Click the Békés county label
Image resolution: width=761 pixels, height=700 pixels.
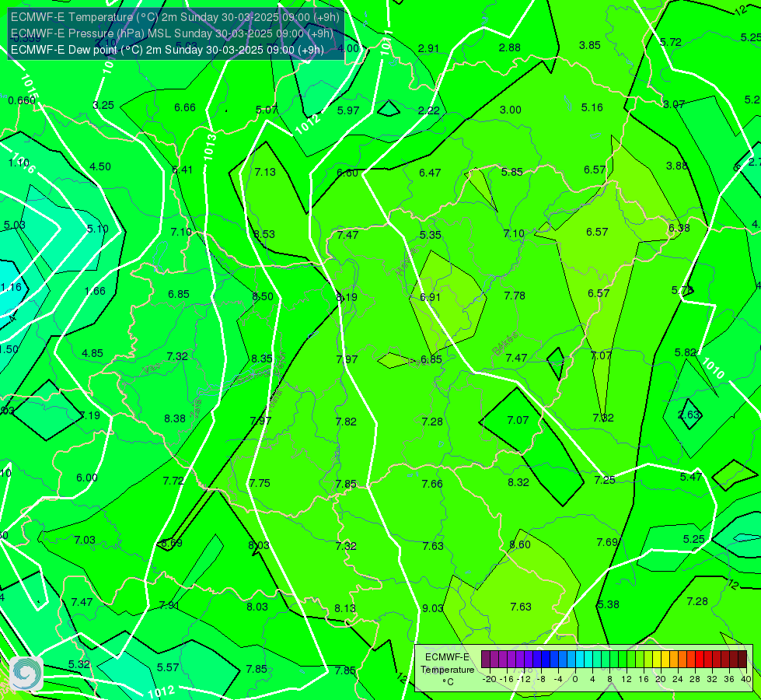[x=504, y=344]
